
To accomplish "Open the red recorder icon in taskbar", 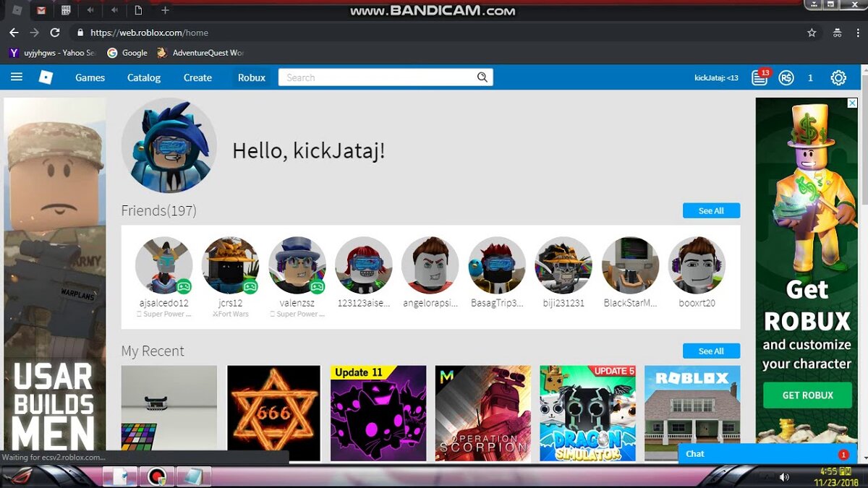I will coord(157,477).
